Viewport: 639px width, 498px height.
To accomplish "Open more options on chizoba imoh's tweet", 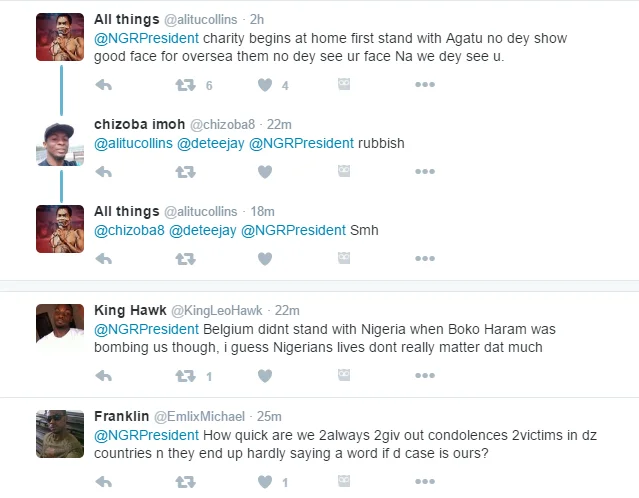I will pos(425,172).
